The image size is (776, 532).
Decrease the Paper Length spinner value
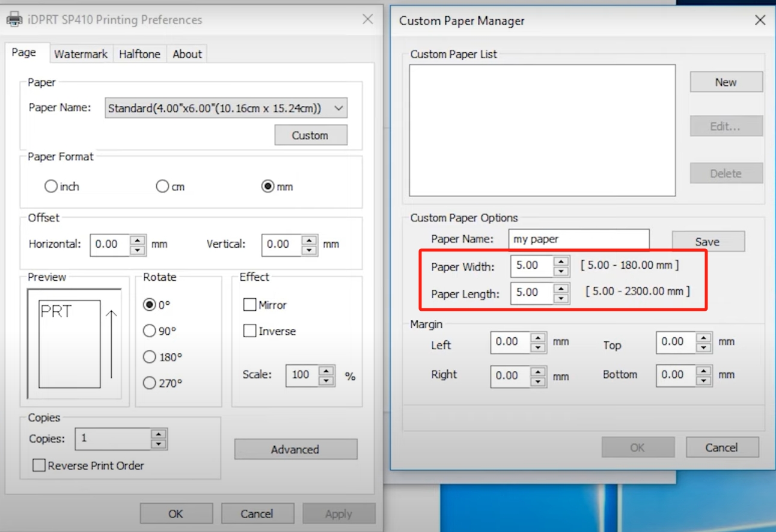pyautogui.click(x=561, y=299)
